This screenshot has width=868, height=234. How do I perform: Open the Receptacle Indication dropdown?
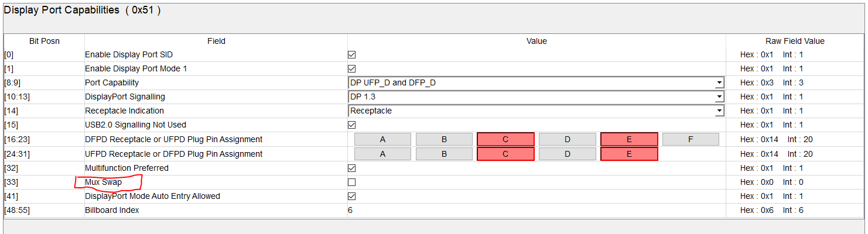[719, 111]
